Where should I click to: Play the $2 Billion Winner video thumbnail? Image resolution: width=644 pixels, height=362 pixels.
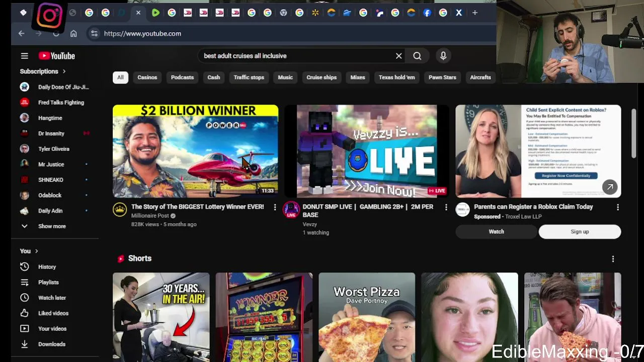point(195,151)
